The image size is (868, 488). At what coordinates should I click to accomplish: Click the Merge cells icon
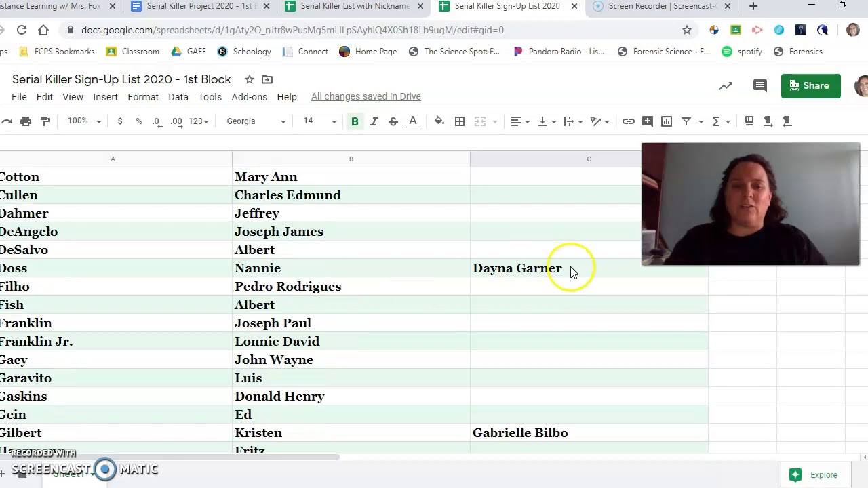(x=480, y=121)
